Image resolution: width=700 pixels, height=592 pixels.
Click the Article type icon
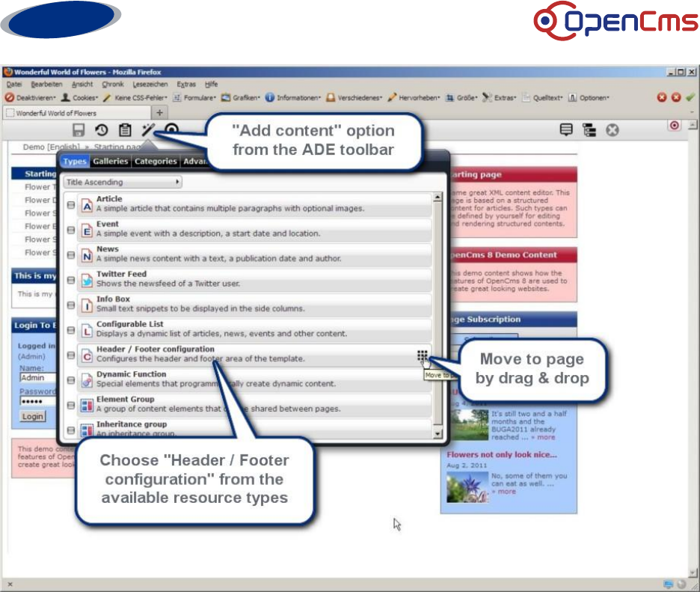point(87,207)
